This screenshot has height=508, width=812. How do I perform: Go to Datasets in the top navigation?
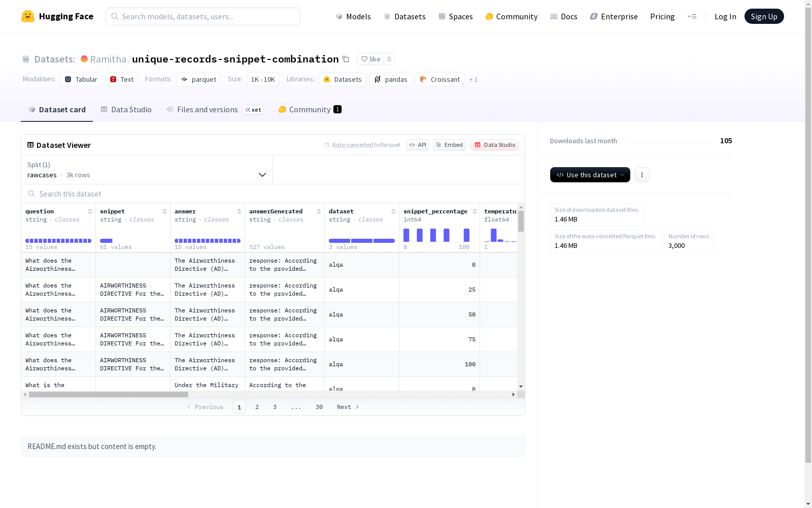pyautogui.click(x=404, y=16)
